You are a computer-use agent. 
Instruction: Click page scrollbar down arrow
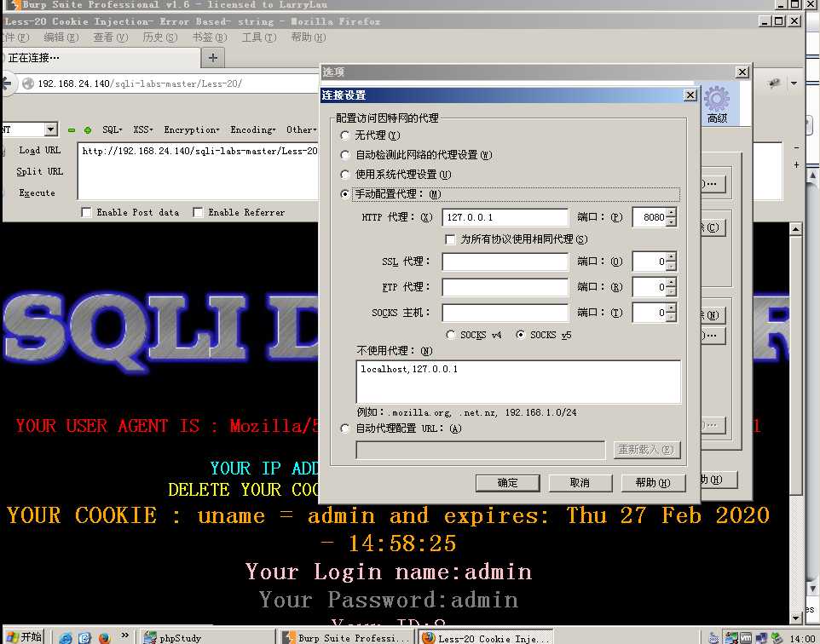pos(795,618)
